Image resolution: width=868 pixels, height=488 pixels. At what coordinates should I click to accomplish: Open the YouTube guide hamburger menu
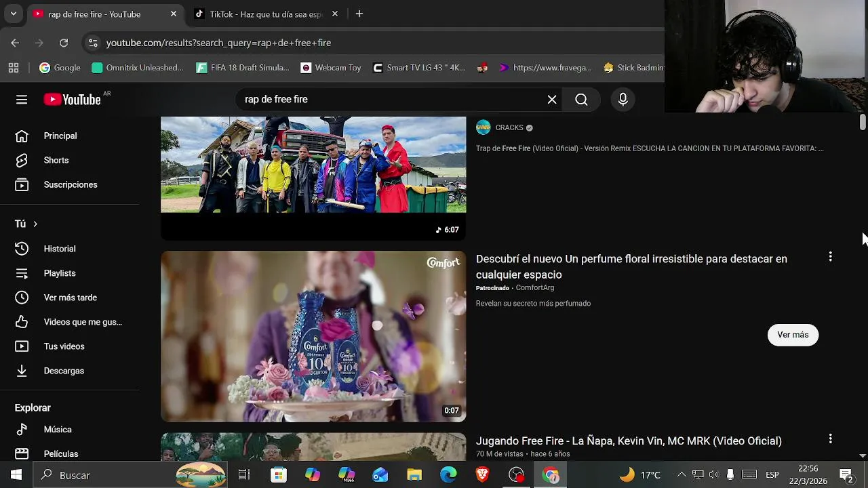[x=22, y=100]
